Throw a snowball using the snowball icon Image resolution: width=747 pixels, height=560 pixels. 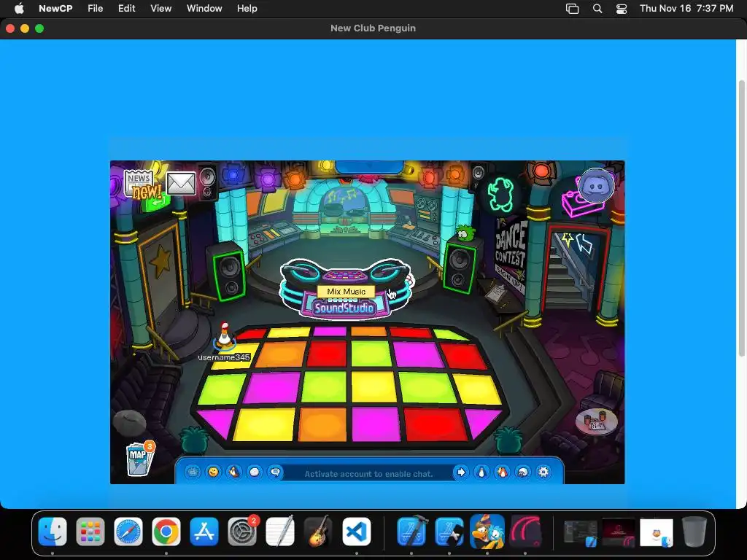coord(255,472)
